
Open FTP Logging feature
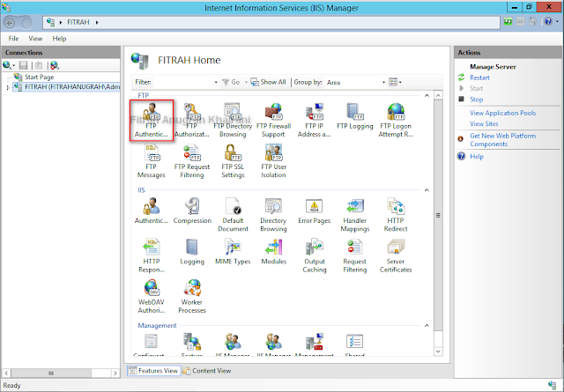click(355, 116)
